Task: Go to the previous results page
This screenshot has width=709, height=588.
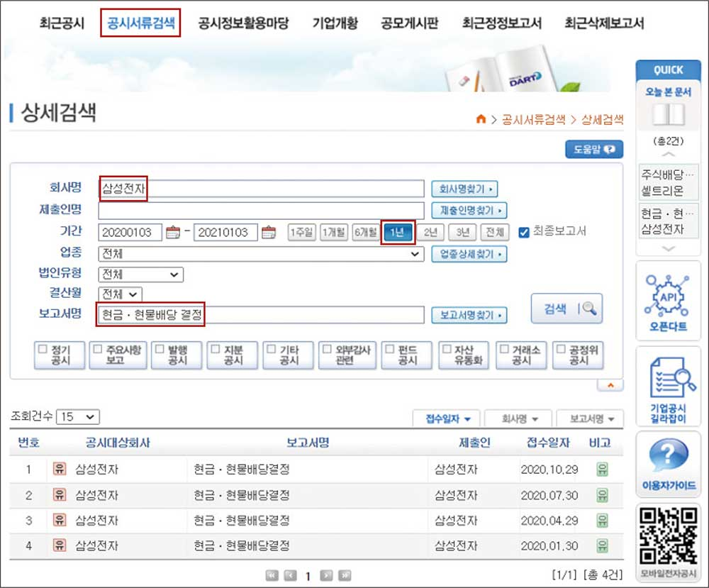Action: pos(290,575)
